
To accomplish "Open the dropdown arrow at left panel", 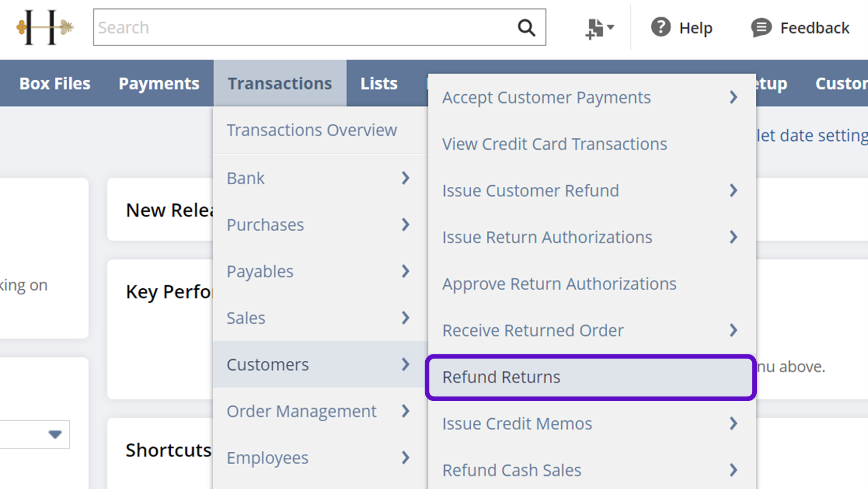I will 55,434.
